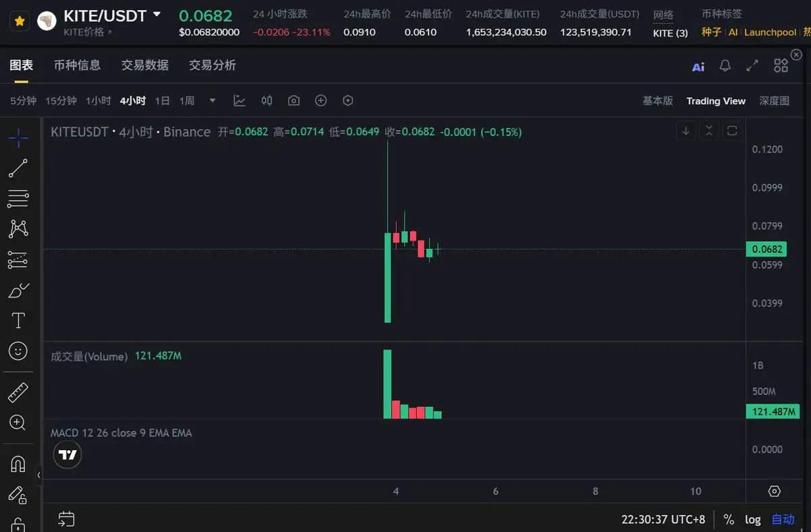Switch to the 交易数据 tab
The image size is (811, 532).
tap(145, 65)
